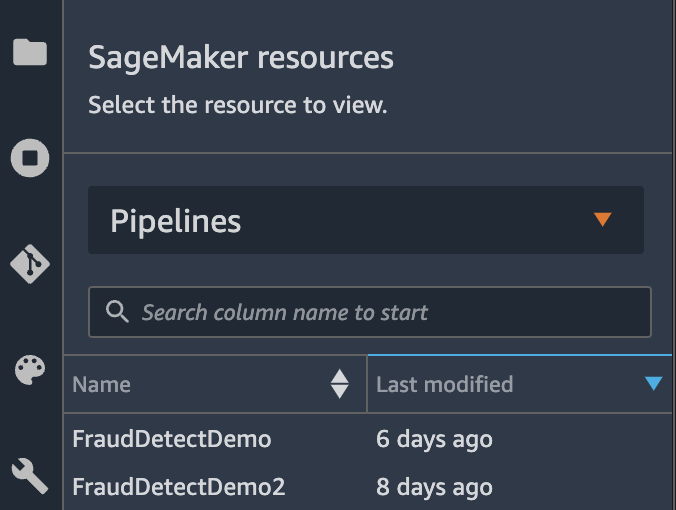Screen dimensions: 676x510
Task: Open the file browser folder icon
Action: (30, 52)
